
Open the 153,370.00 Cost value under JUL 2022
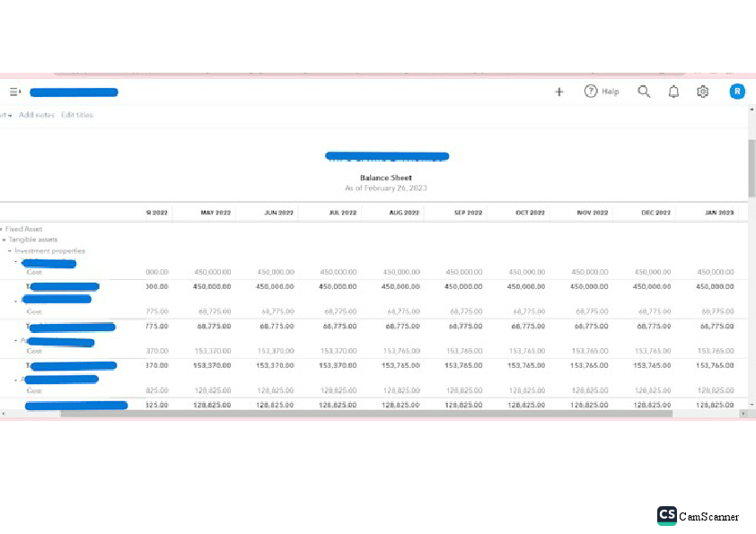(x=338, y=351)
